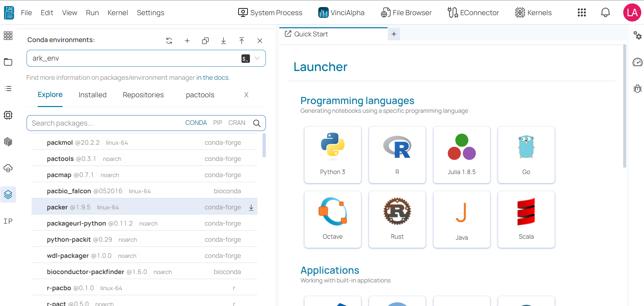644x306 pixels.
Task: Open the 'in the docs' link
Action: point(212,77)
